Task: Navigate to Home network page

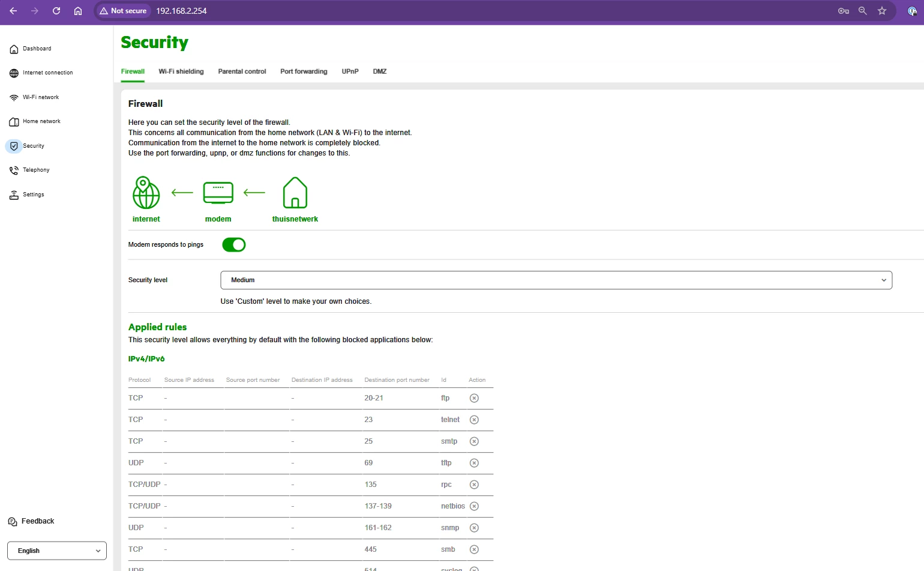Action: coord(41,121)
